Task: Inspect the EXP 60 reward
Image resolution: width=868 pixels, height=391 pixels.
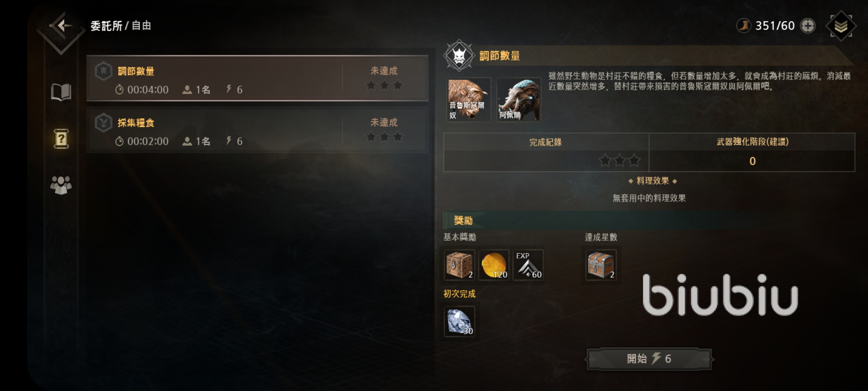Action: [x=528, y=265]
